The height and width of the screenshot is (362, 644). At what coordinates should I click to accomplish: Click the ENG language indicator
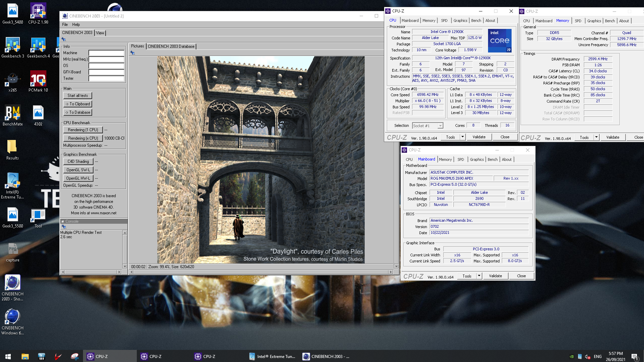click(598, 357)
